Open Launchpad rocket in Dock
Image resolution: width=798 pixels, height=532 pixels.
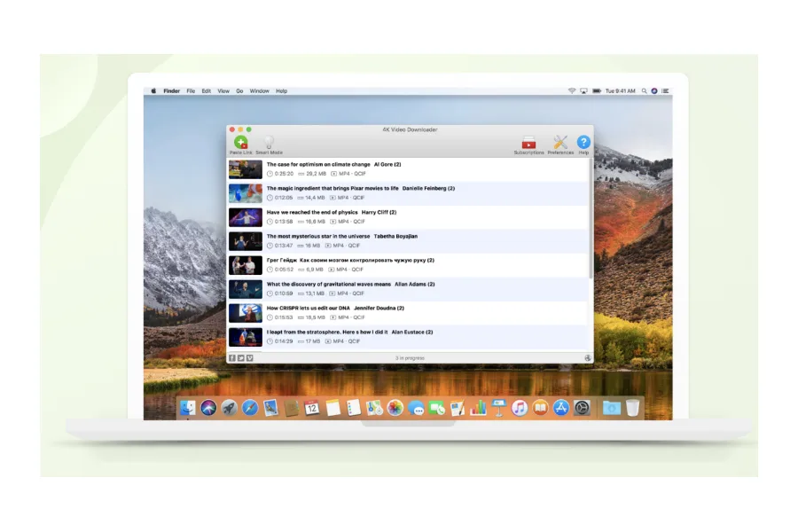click(x=229, y=408)
